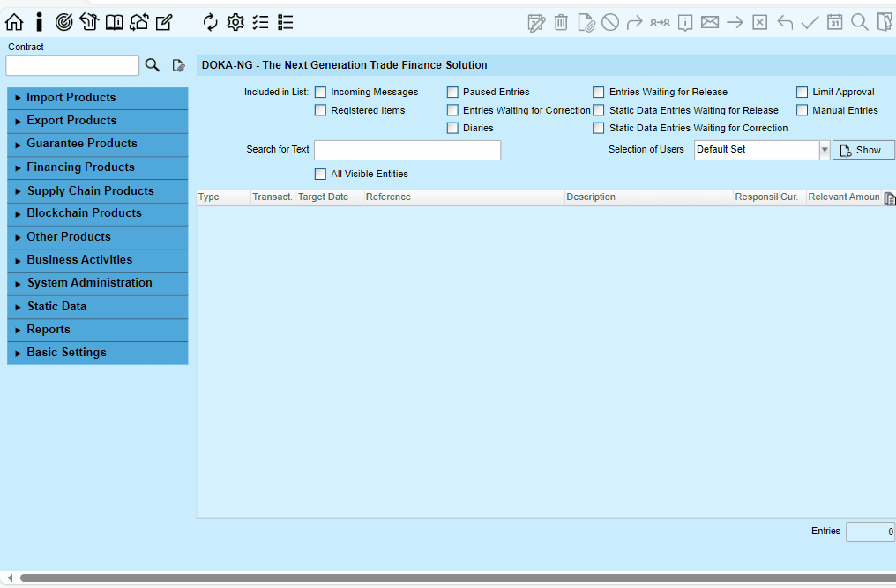The width and height of the screenshot is (896, 588).
Task: Click the Contract input field
Action: click(72, 65)
